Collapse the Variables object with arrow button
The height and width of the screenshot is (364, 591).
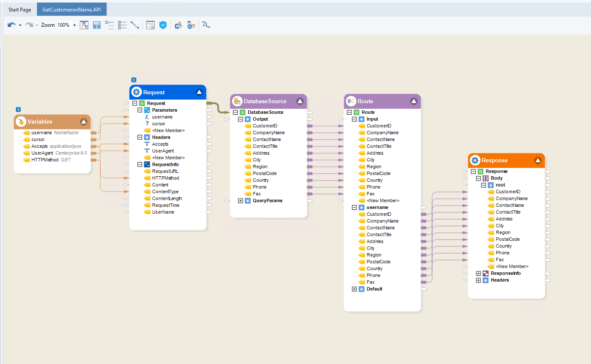tap(84, 121)
